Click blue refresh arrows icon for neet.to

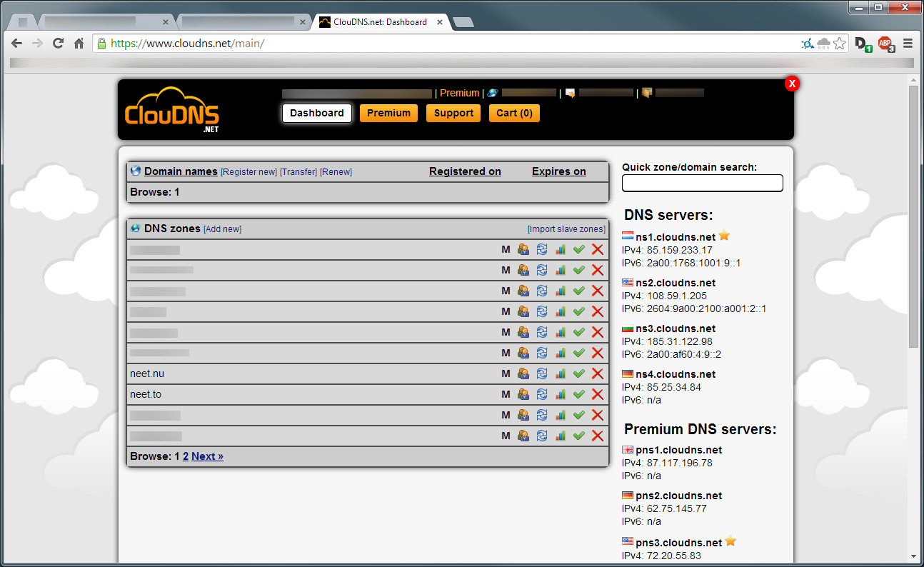click(x=542, y=394)
